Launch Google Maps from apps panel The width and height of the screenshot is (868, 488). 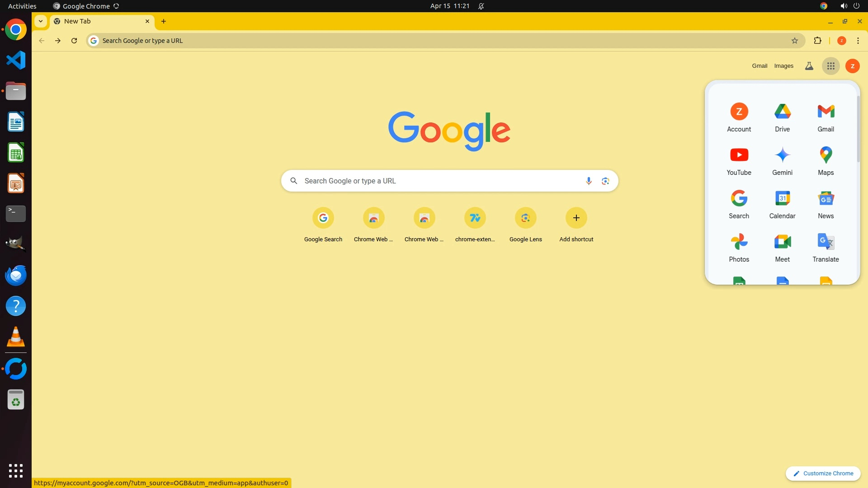pyautogui.click(x=826, y=160)
